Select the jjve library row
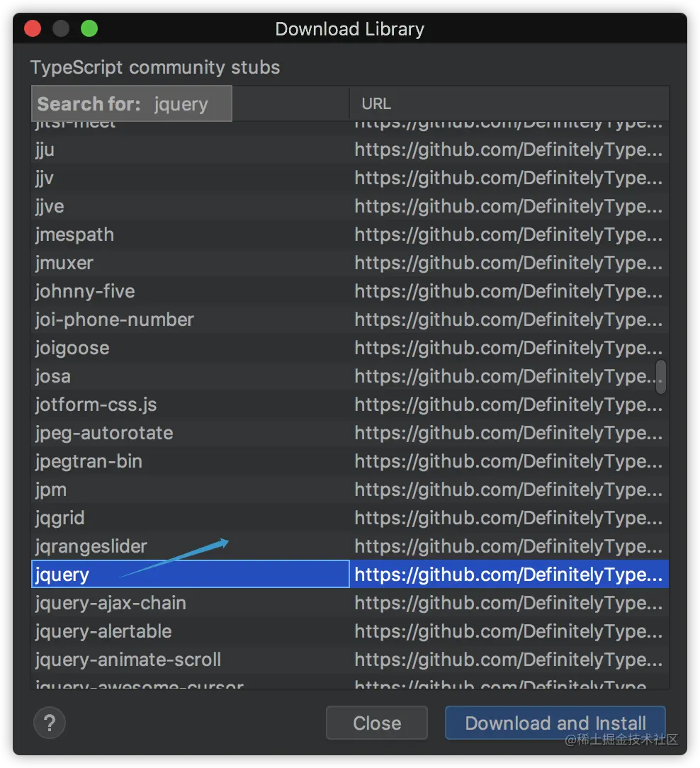 (x=350, y=206)
